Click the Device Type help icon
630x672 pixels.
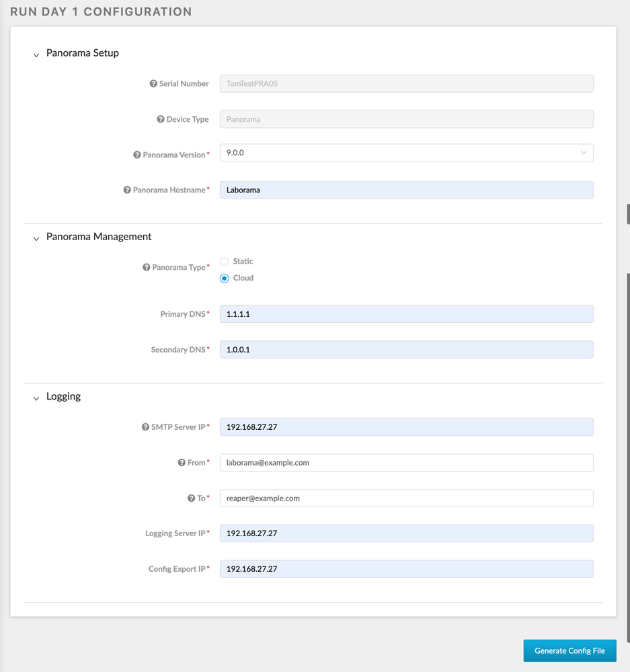tap(161, 120)
